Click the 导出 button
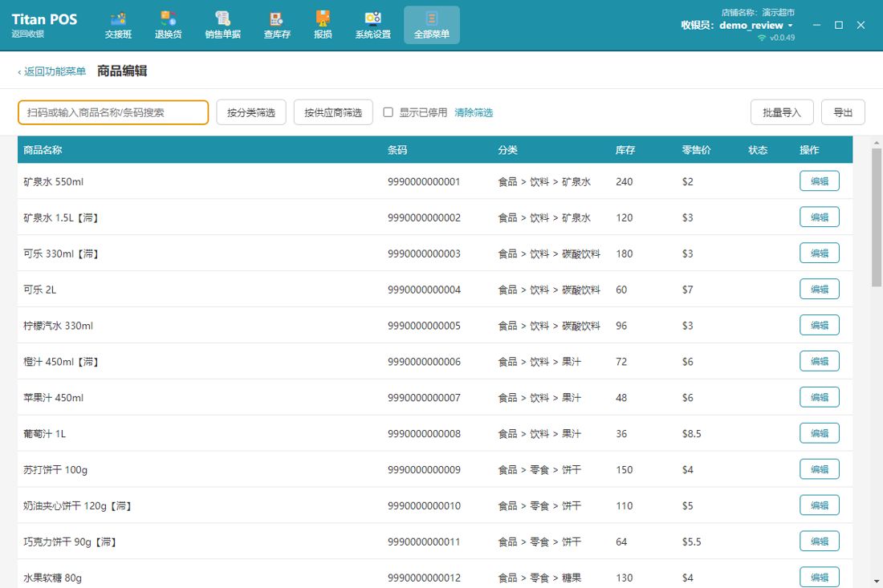 843,112
